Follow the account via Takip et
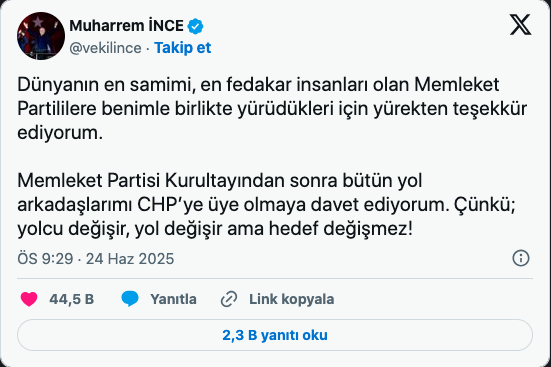Screen dimensions: 551x367 (x=183, y=48)
